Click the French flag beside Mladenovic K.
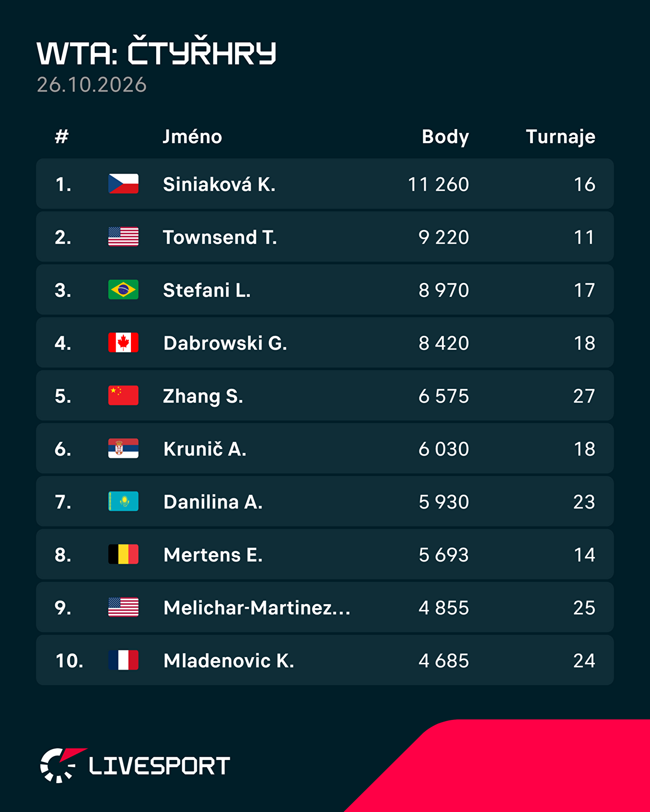This screenshot has width=650, height=812. (123, 660)
